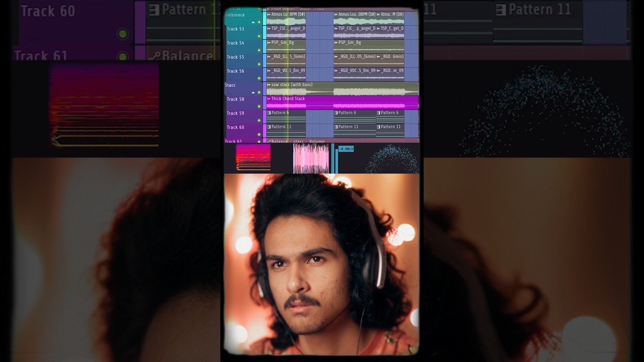The height and width of the screenshot is (362, 644).
Task: Toggle mute LED on Track 58
Action: point(260,107)
